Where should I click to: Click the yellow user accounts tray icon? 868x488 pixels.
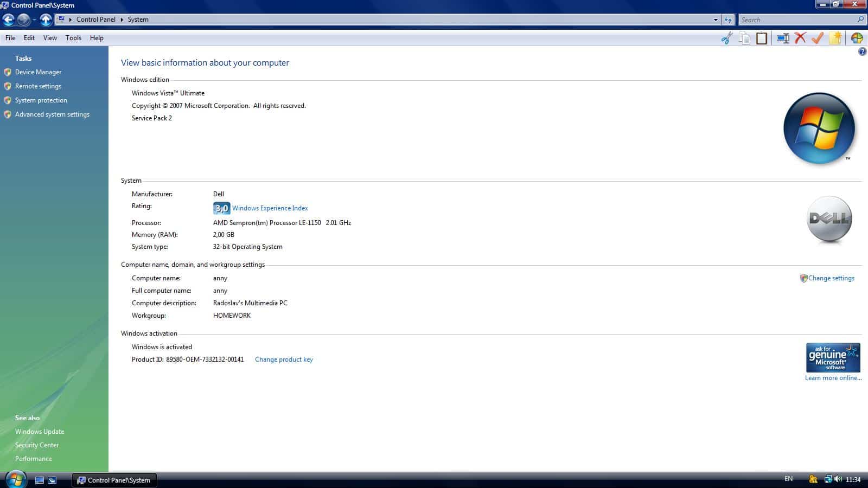(813, 479)
